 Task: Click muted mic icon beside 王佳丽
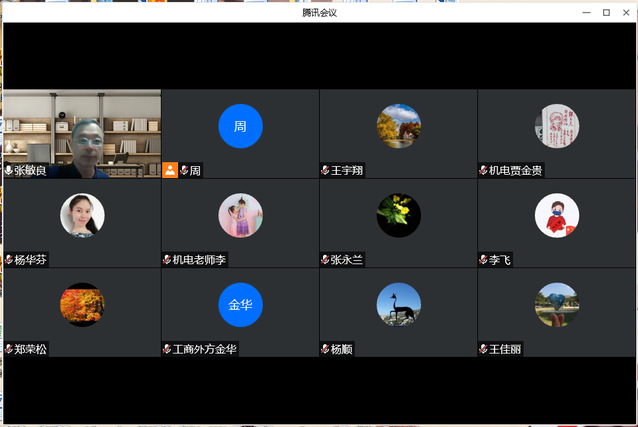pos(483,350)
